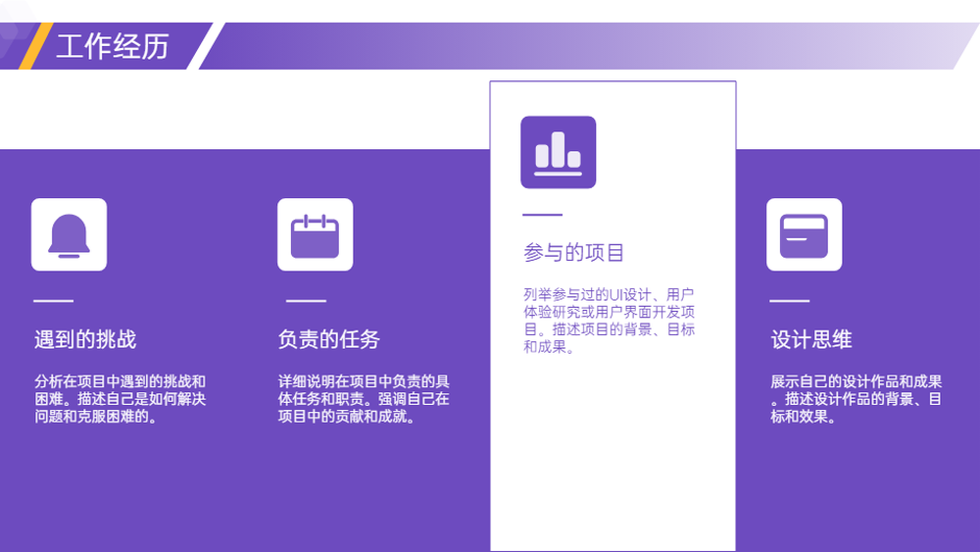Click the paragraph starting 列举参与过的UI设计
Image resolution: width=980 pixels, height=552 pixels.
pyautogui.click(x=610, y=321)
